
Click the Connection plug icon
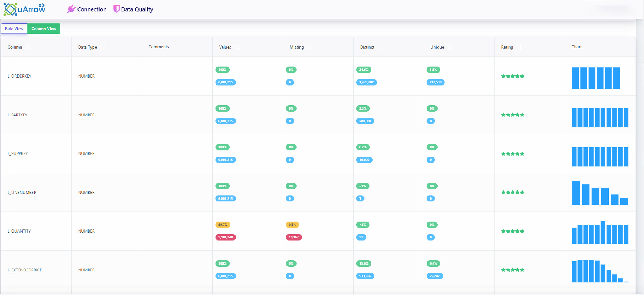click(x=71, y=9)
